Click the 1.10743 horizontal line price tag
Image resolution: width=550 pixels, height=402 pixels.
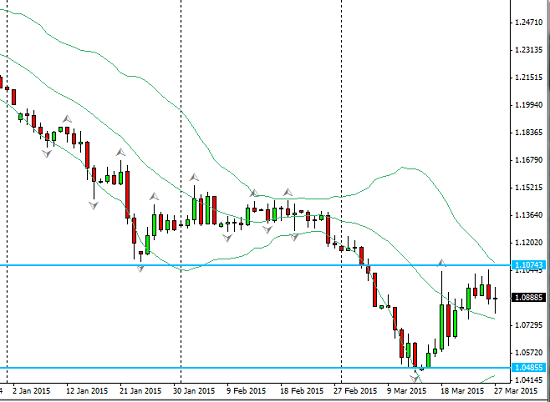[529, 265]
